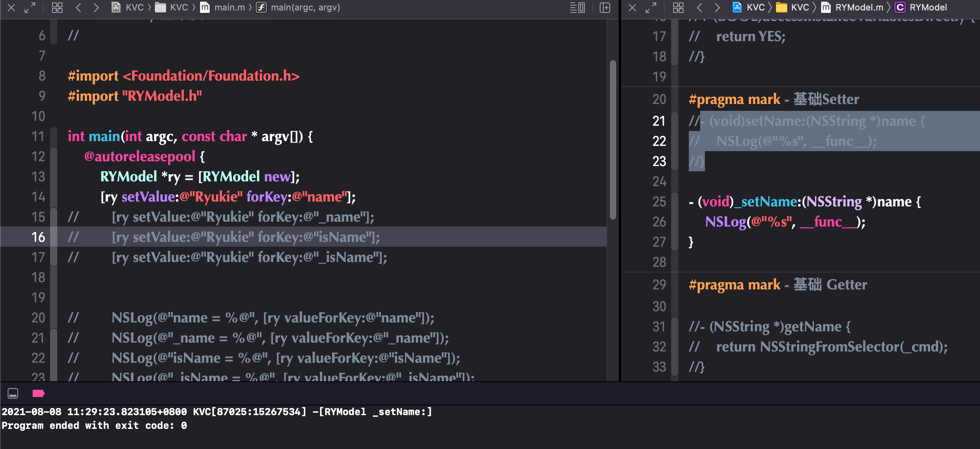Click the pragma mark 基础Setter line
The width and height of the screenshot is (980, 449).
774,100
